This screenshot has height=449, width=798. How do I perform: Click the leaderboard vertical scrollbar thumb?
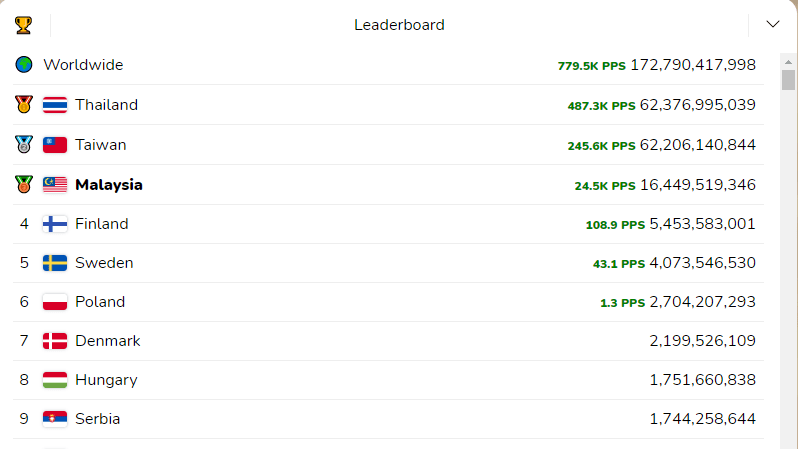[788, 80]
